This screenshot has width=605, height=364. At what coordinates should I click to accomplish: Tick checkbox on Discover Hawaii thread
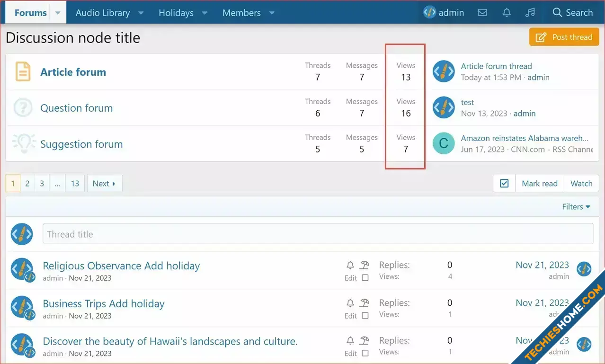click(365, 354)
